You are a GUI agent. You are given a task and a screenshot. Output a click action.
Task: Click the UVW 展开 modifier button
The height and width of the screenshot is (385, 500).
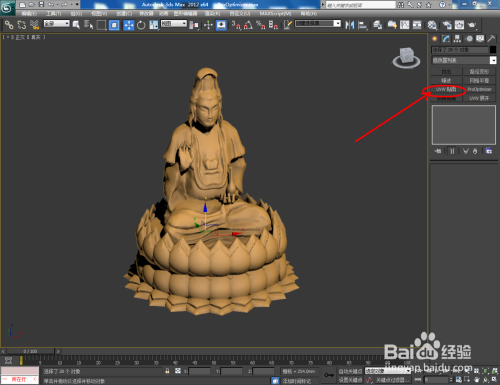point(479,98)
